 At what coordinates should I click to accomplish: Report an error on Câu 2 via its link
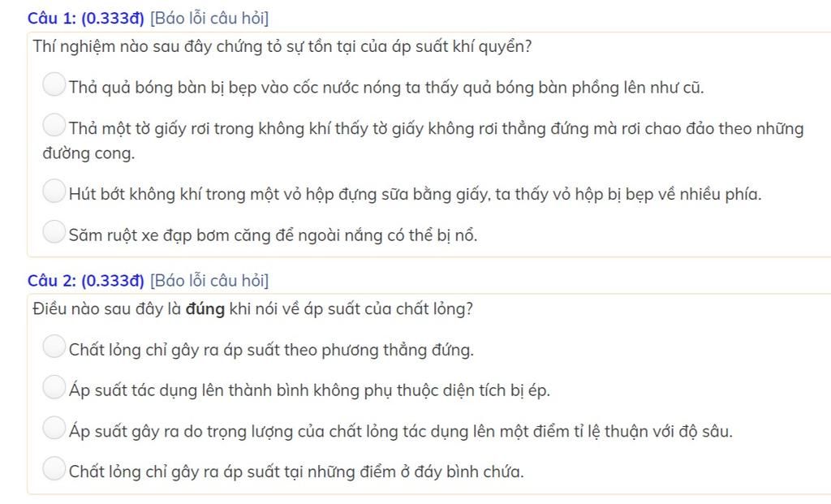(x=209, y=281)
